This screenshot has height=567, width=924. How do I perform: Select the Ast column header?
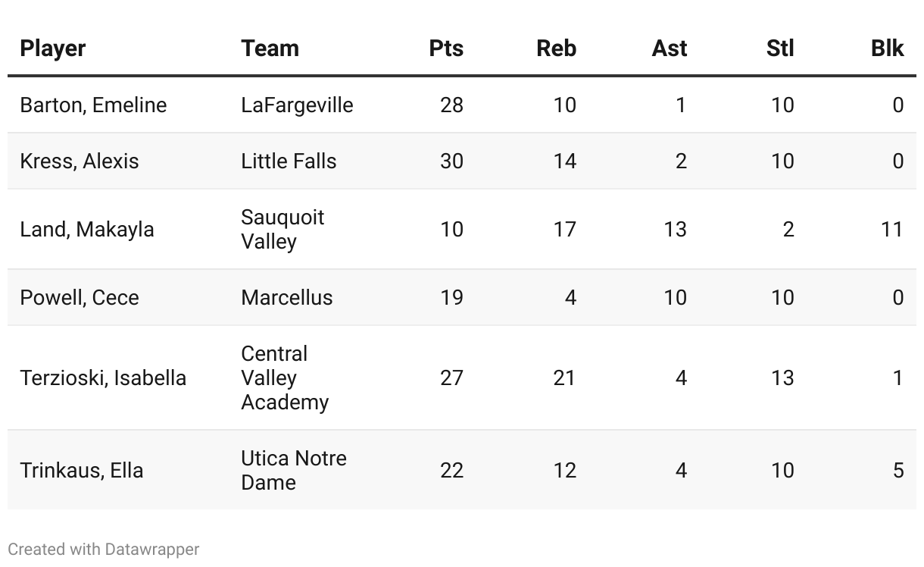(669, 49)
